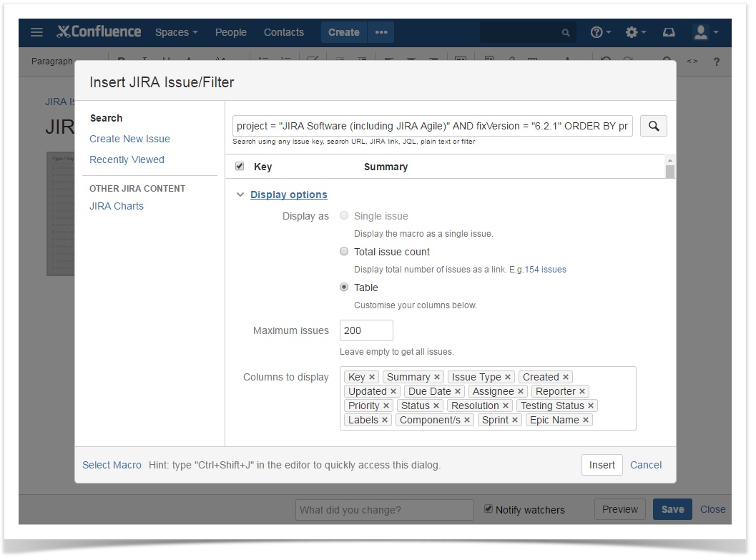Remove the Summary column tag

click(437, 378)
